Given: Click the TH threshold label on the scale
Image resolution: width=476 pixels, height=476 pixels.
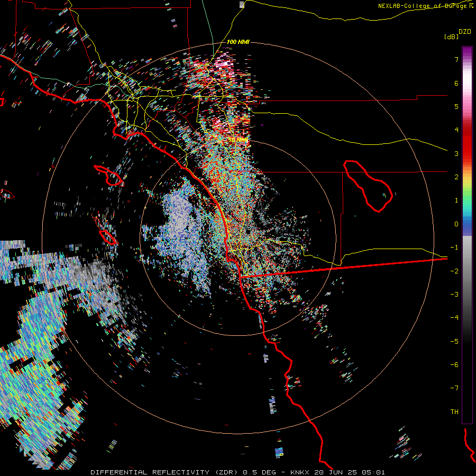Looking at the screenshot, I should point(454,412).
